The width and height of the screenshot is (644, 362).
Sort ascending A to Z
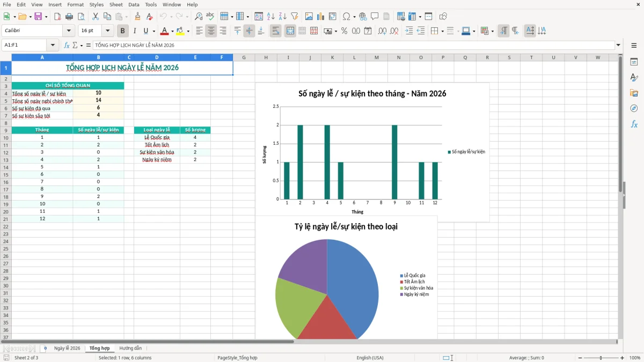pos(271,17)
